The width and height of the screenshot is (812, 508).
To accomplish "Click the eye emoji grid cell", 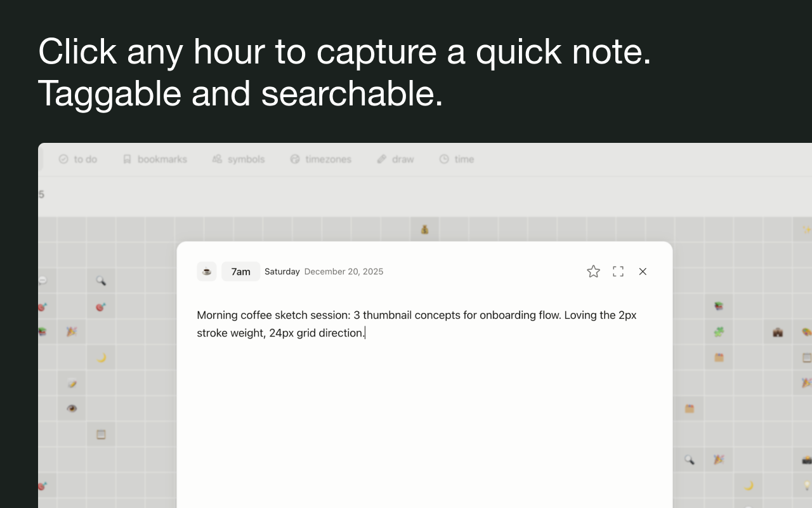I will [72, 408].
